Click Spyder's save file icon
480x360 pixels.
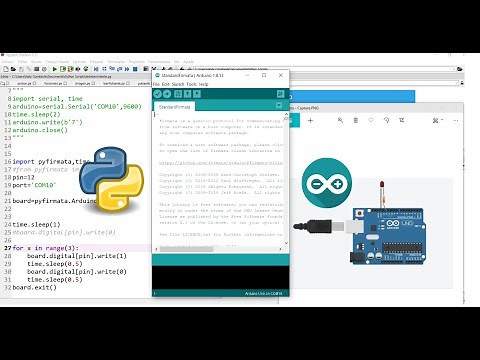(21, 69)
